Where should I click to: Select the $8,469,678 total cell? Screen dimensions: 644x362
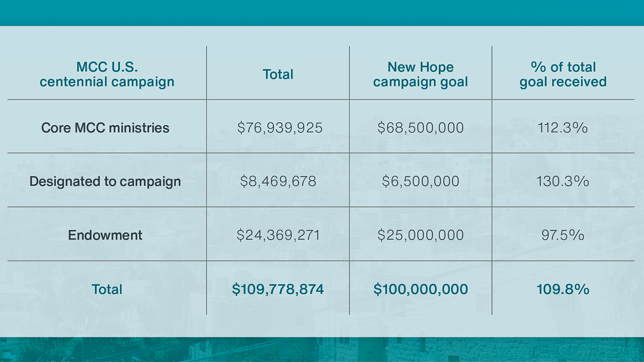tap(278, 182)
